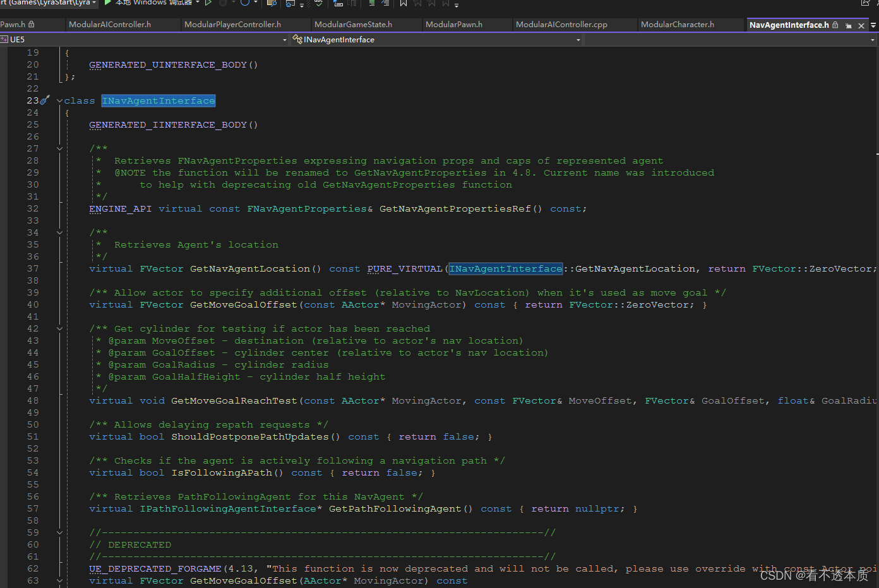
Task: Open the UE5 project scope dropdown
Action: click(x=284, y=40)
